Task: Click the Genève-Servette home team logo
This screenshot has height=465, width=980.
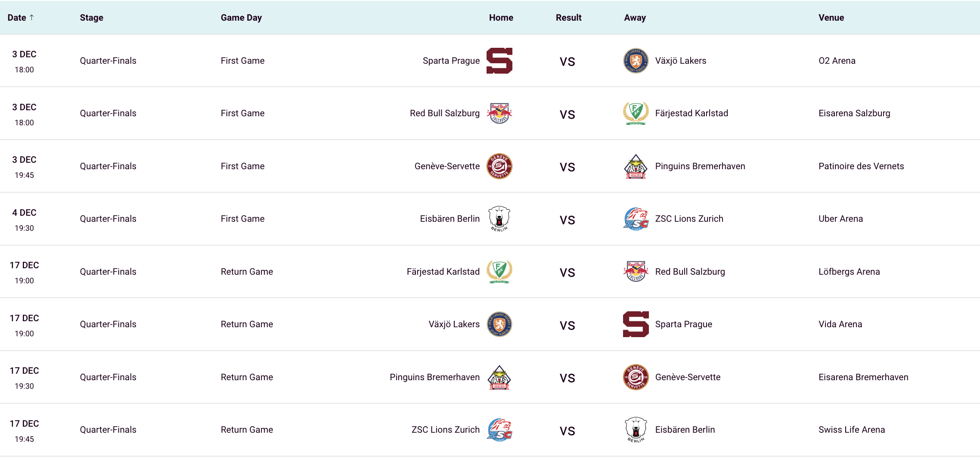Action: [499, 166]
